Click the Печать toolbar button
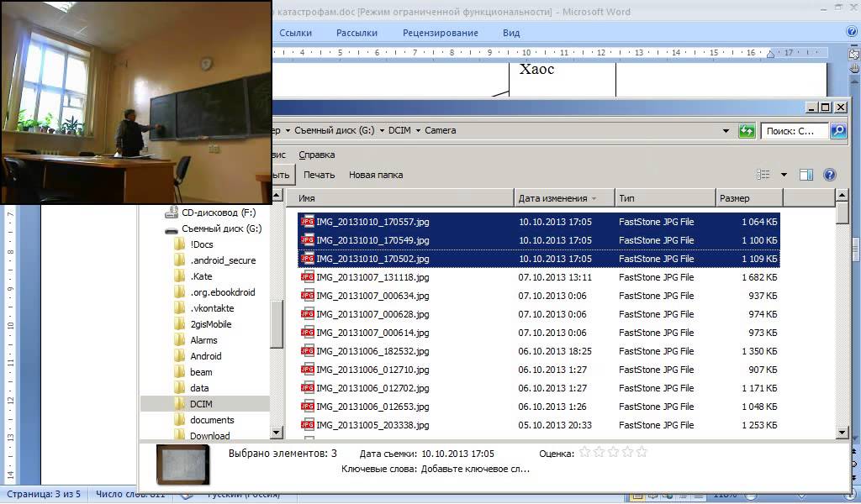This screenshot has width=861, height=504. tap(319, 175)
